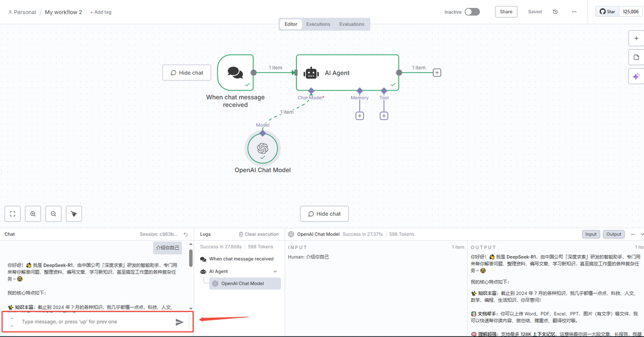Click the Share button
Screen dimensions: 644x337
[x=506, y=12]
